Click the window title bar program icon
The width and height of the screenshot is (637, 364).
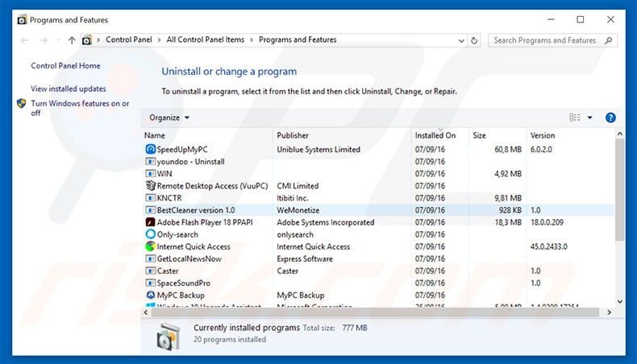22,20
